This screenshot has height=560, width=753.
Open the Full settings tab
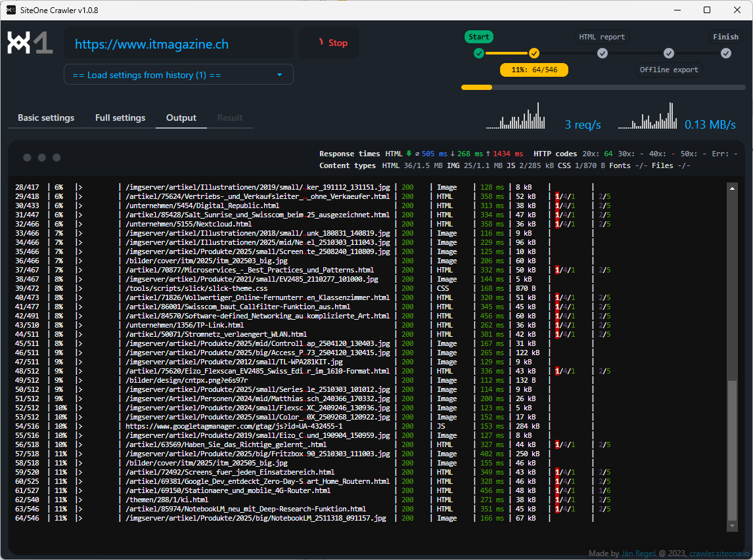click(x=120, y=118)
